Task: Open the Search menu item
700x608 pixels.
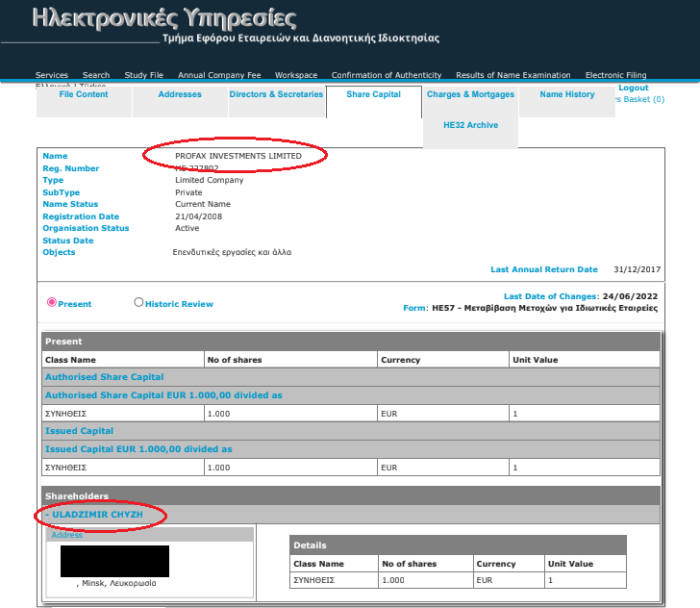Action: (96, 75)
